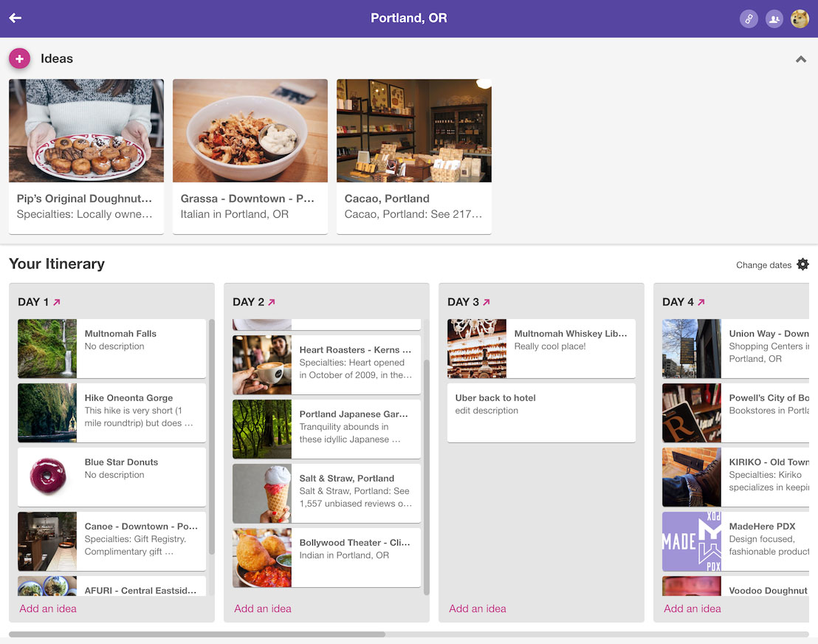The height and width of the screenshot is (644, 818).
Task: Open Union Way - Downtown title
Action: (x=769, y=334)
